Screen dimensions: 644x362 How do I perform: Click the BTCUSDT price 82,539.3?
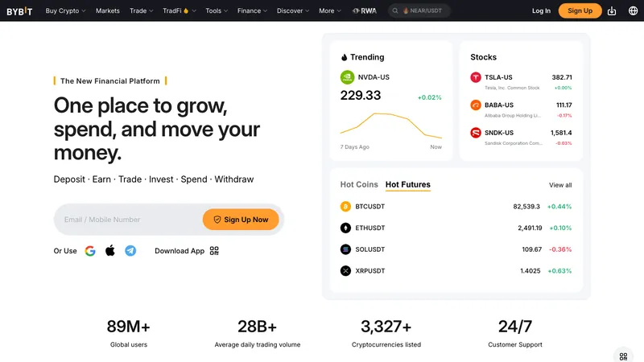tap(526, 207)
